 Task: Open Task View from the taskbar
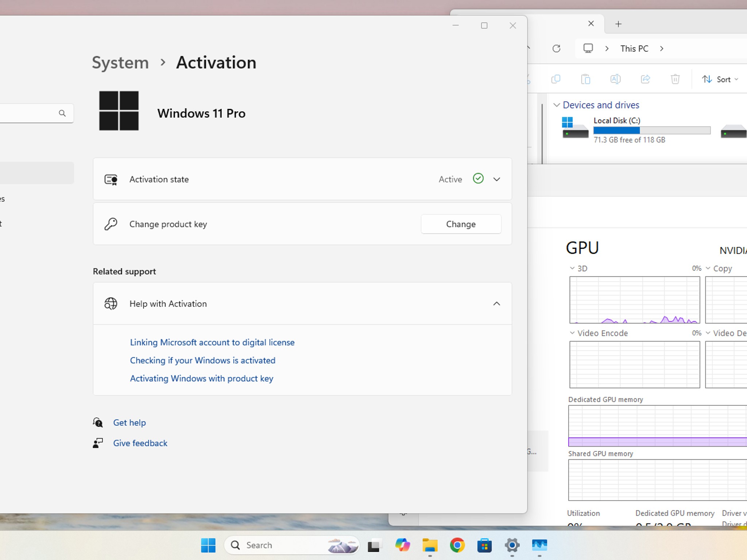point(374,545)
